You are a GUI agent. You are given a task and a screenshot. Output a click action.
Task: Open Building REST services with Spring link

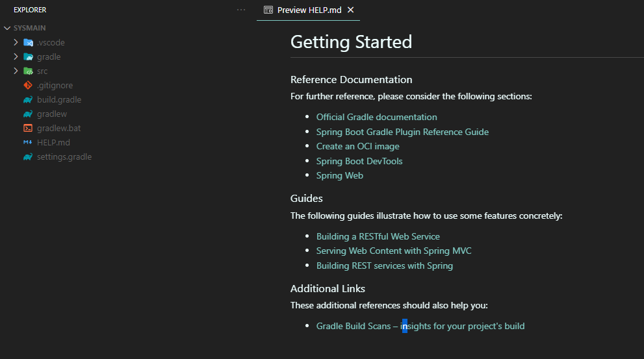[x=385, y=266]
